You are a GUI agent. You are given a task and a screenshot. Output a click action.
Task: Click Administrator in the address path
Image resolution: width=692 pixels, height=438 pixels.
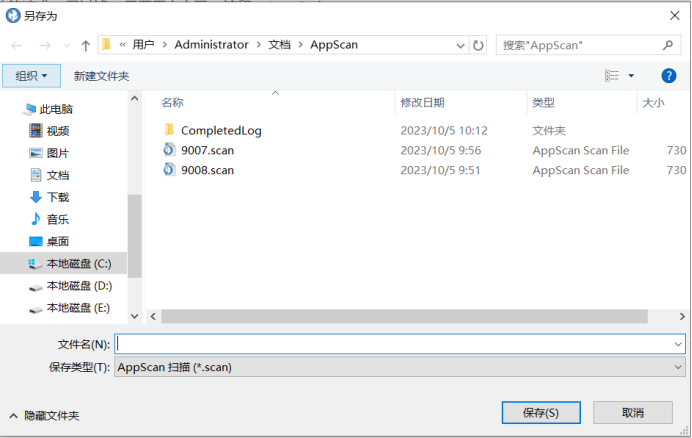(x=211, y=45)
